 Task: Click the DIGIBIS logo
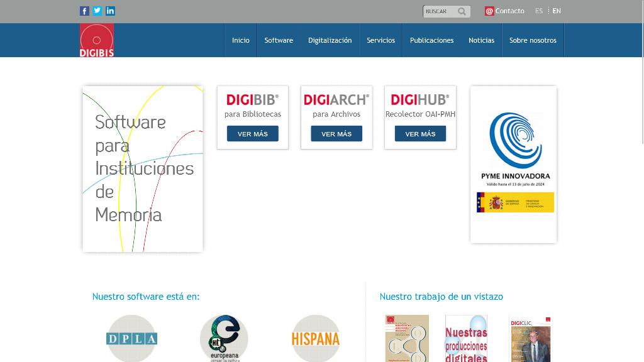point(97,40)
